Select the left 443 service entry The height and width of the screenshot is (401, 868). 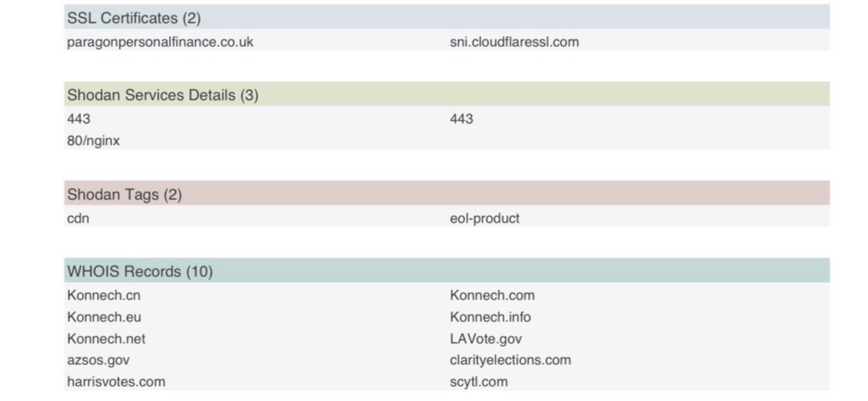tap(79, 118)
